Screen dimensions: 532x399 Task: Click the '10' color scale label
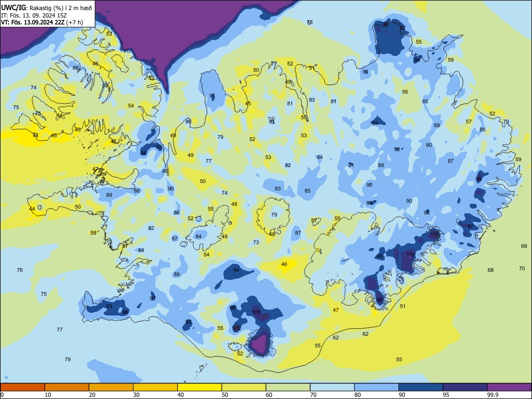click(48, 395)
